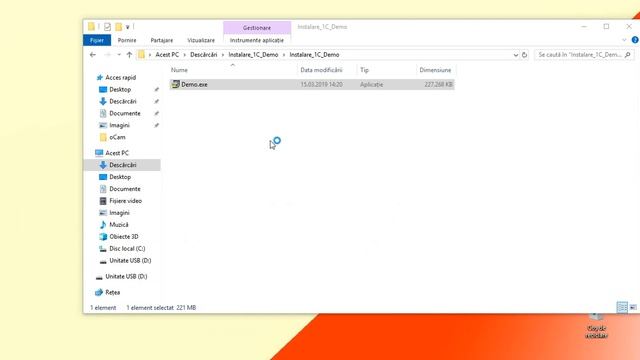Go up one folder level
The image size is (640, 360).
pos(129,55)
